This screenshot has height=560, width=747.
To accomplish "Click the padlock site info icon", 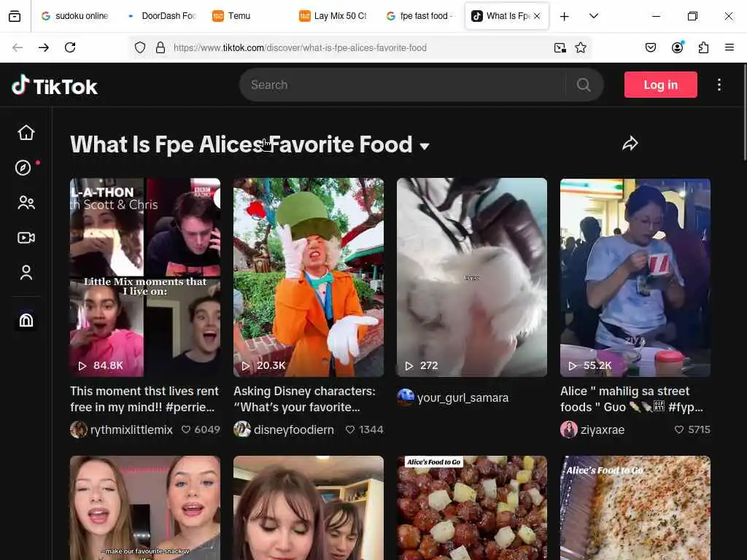I will [x=160, y=47].
